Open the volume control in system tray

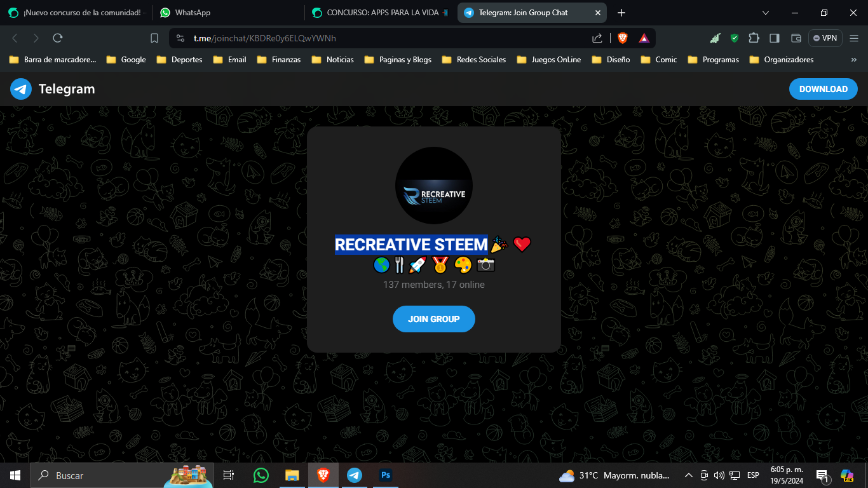pyautogui.click(x=719, y=475)
